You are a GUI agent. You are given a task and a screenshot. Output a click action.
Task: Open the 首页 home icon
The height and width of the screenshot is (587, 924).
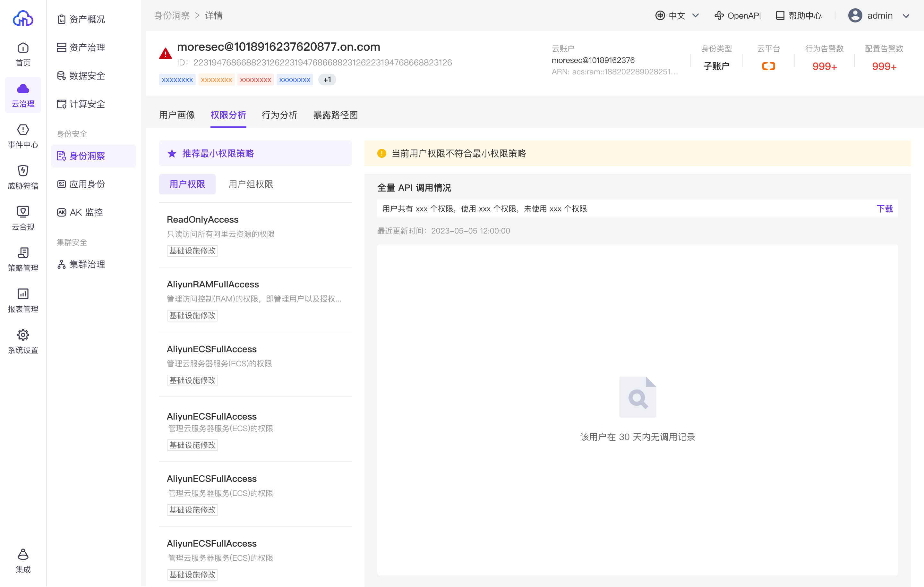point(23,48)
